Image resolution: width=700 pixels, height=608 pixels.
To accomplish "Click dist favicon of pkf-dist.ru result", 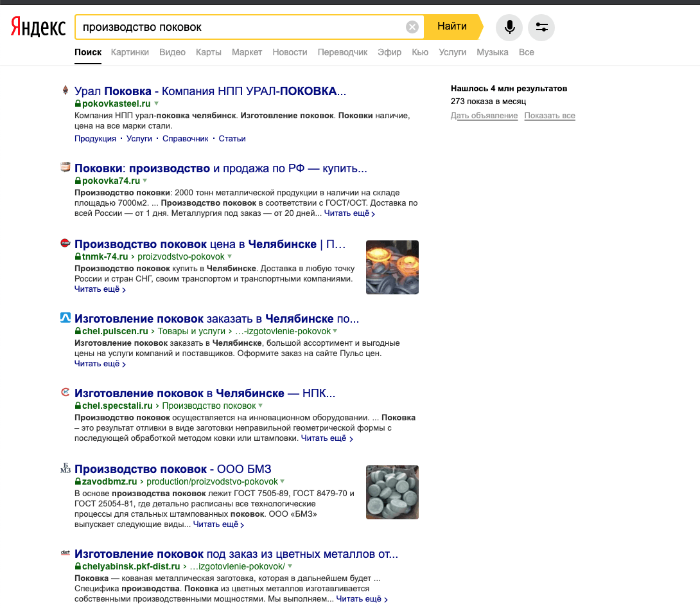I will point(65,553).
